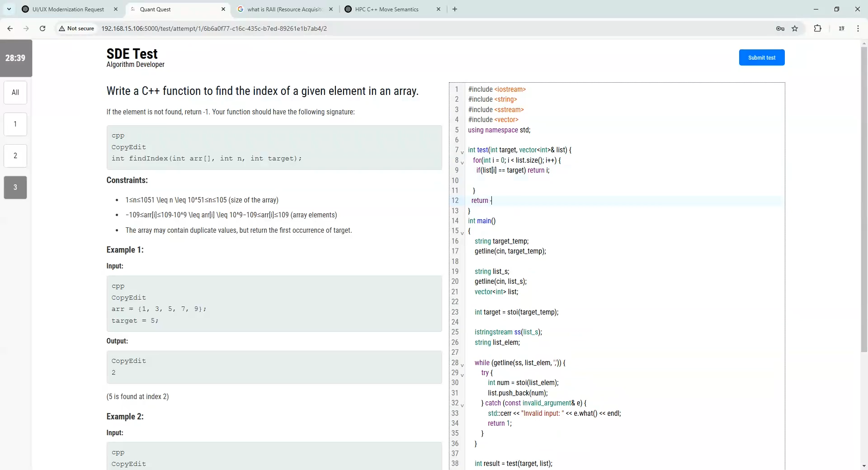Image resolution: width=868 pixels, height=470 pixels.
Task: Close the what is RAII tab
Action: 331,9
